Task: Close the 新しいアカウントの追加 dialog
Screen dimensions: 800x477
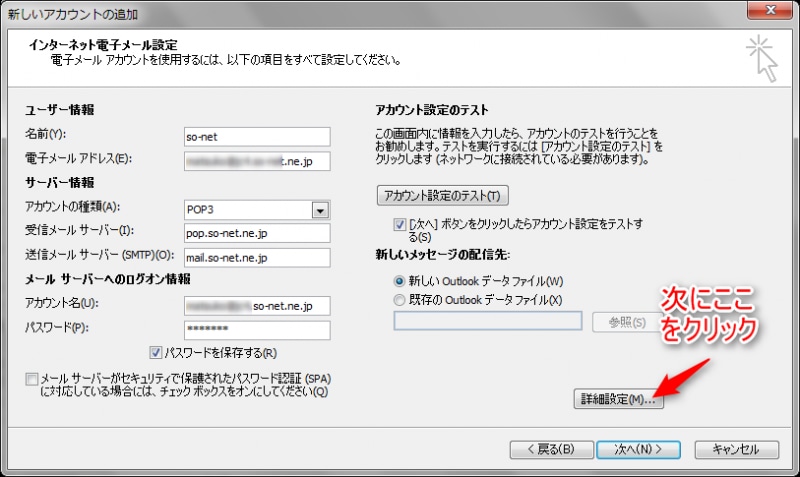Action: pyautogui.click(x=770, y=10)
